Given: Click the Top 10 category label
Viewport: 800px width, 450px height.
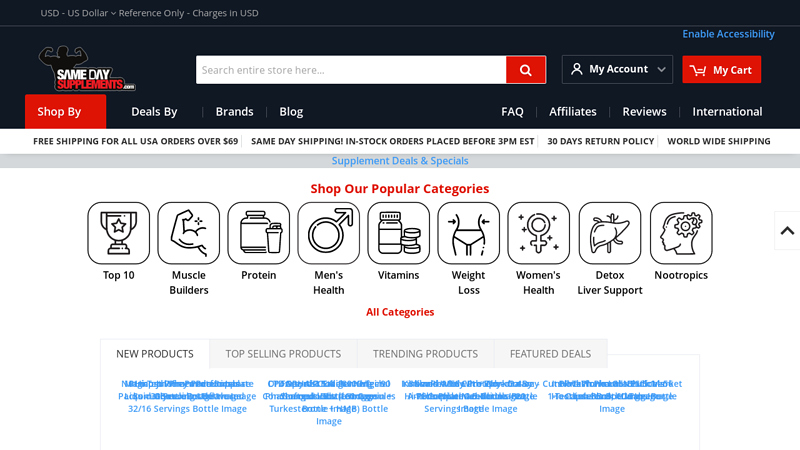Looking at the screenshot, I should pyautogui.click(x=118, y=275).
